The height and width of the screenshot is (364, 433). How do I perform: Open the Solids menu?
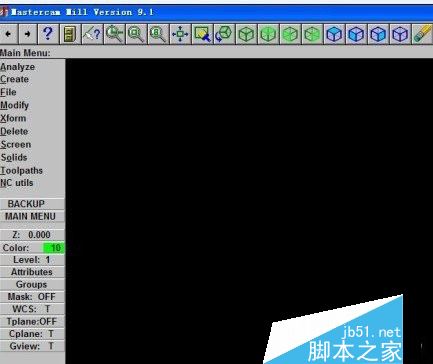click(x=14, y=157)
